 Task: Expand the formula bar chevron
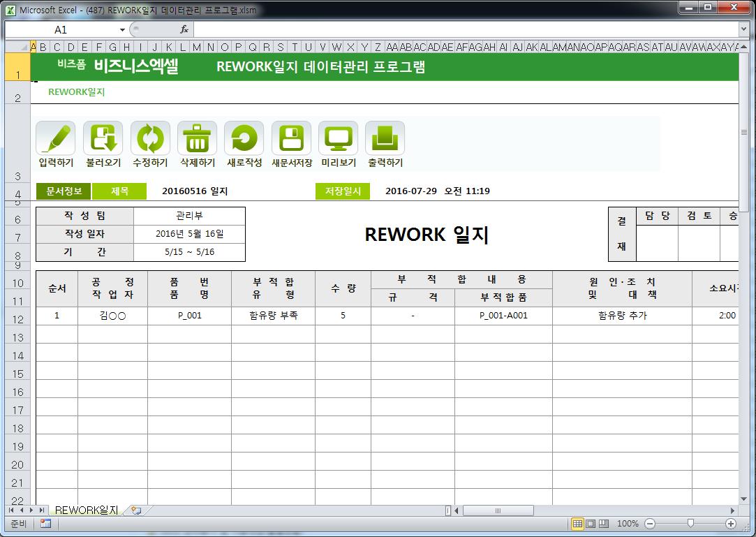[x=743, y=29]
